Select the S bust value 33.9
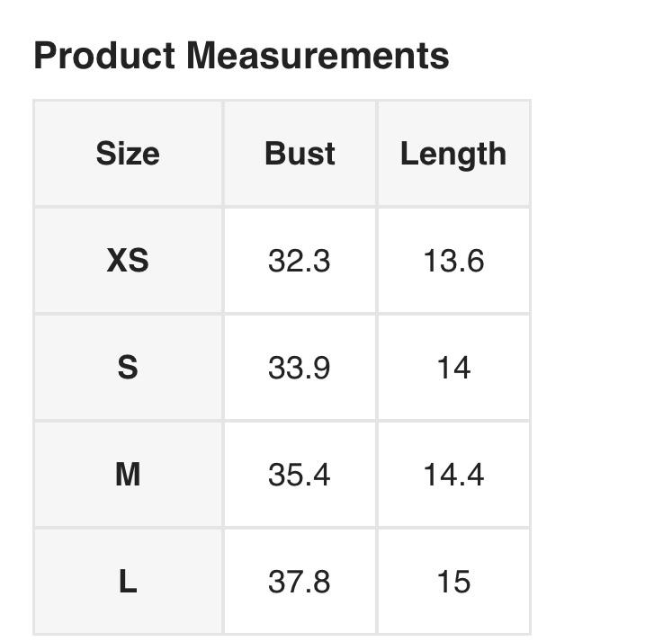The width and height of the screenshot is (672, 641). 300,368
